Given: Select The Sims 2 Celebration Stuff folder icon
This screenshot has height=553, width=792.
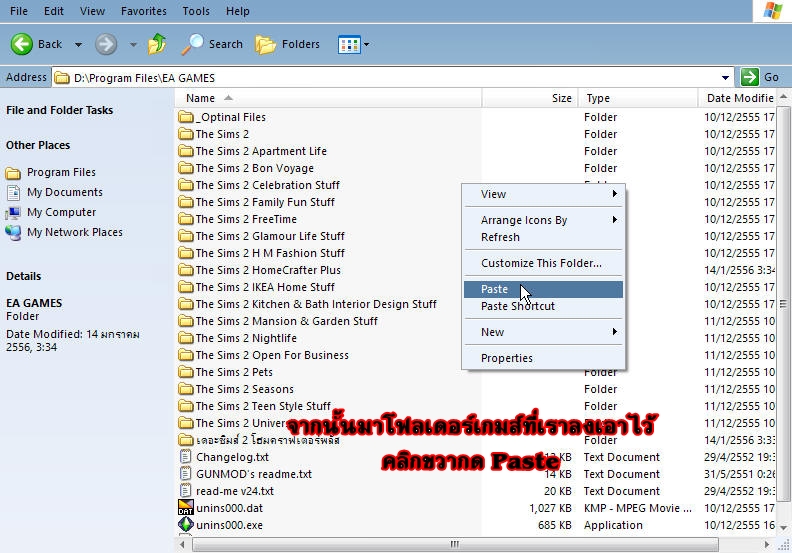Looking at the screenshot, I should click(186, 185).
